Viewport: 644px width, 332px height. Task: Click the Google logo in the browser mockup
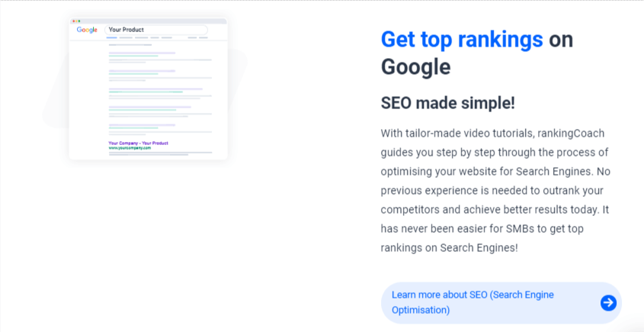click(x=87, y=30)
